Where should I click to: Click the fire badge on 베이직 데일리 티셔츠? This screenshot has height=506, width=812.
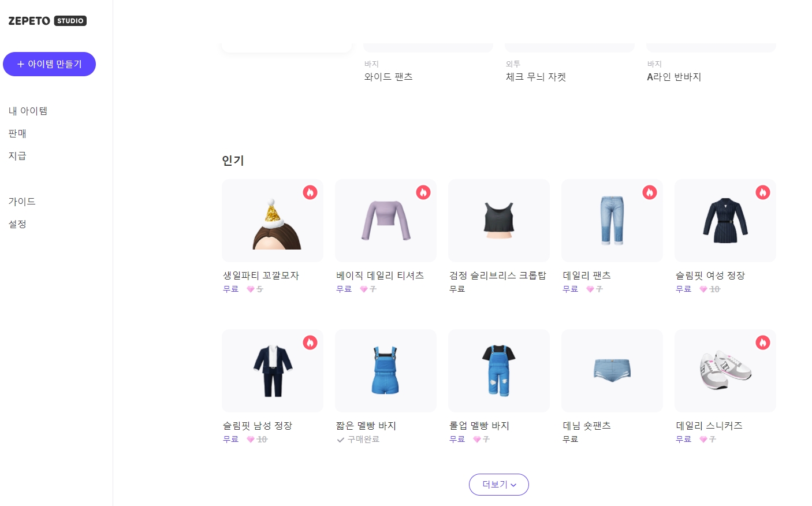click(x=423, y=192)
